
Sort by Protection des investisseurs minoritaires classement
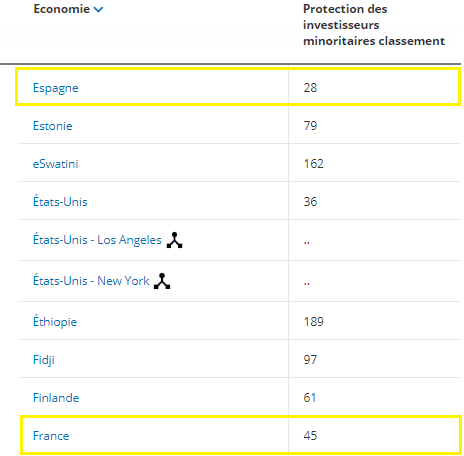click(x=374, y=25)
